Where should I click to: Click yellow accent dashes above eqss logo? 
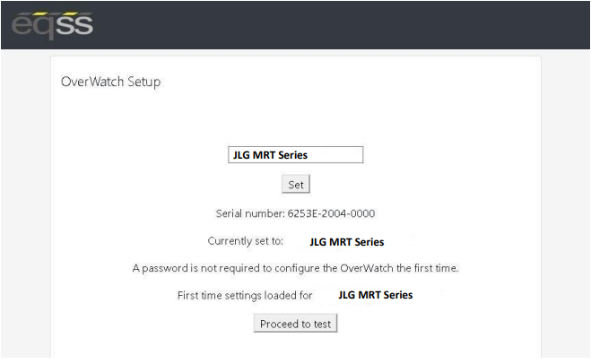pyautogui.click(x=55, y=14)
